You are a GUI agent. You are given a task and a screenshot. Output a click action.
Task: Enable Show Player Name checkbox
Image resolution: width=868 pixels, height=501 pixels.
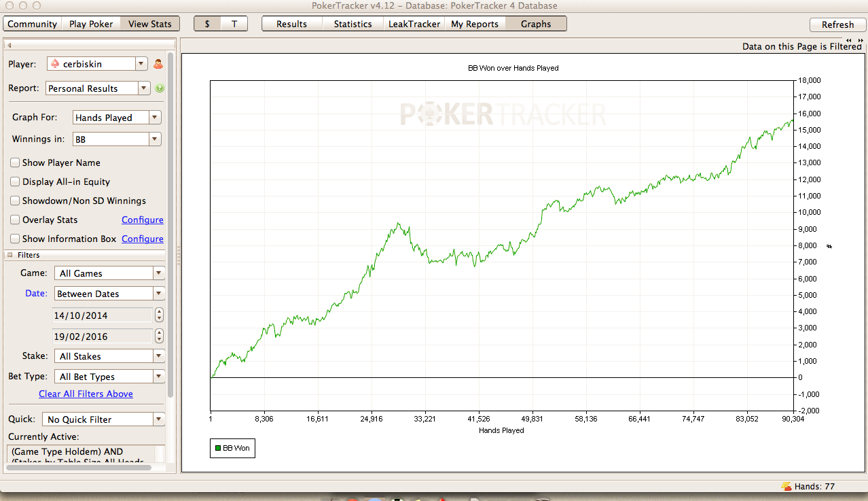tap(15, 162)
